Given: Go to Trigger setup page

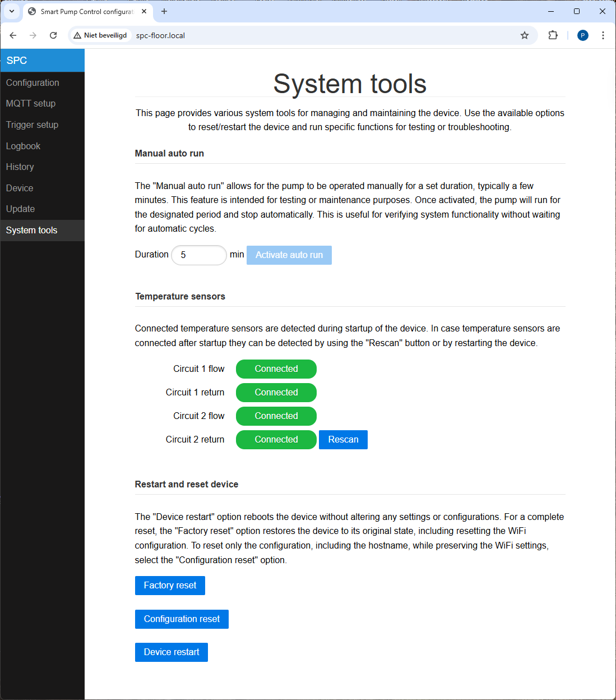Looking at the screenshot, I should pyautogui.click(x=42, y=125).
